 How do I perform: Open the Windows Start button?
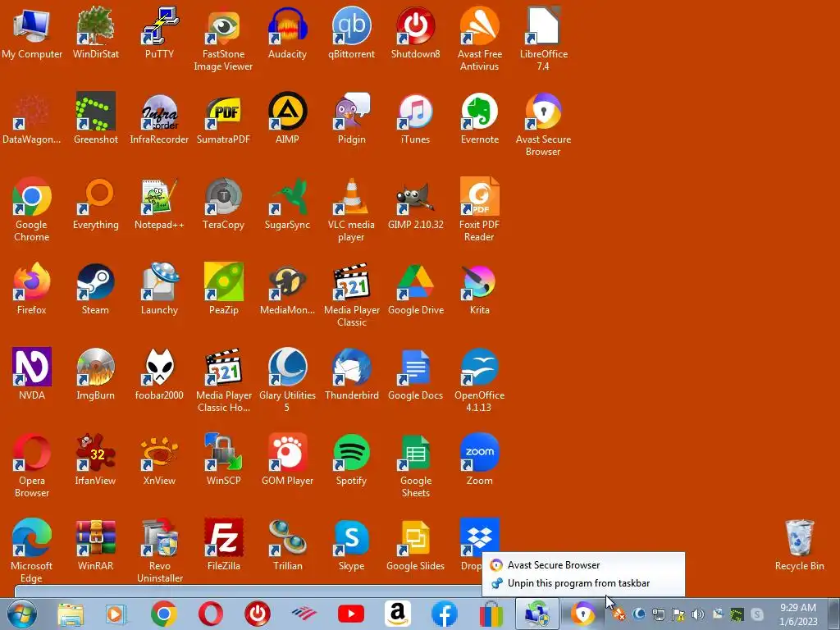[22, 614]
